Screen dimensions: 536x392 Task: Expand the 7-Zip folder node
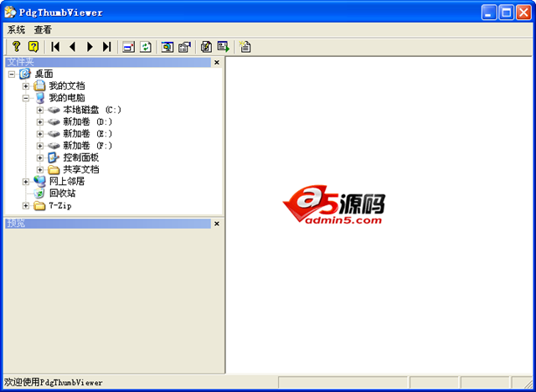[26, 205]
